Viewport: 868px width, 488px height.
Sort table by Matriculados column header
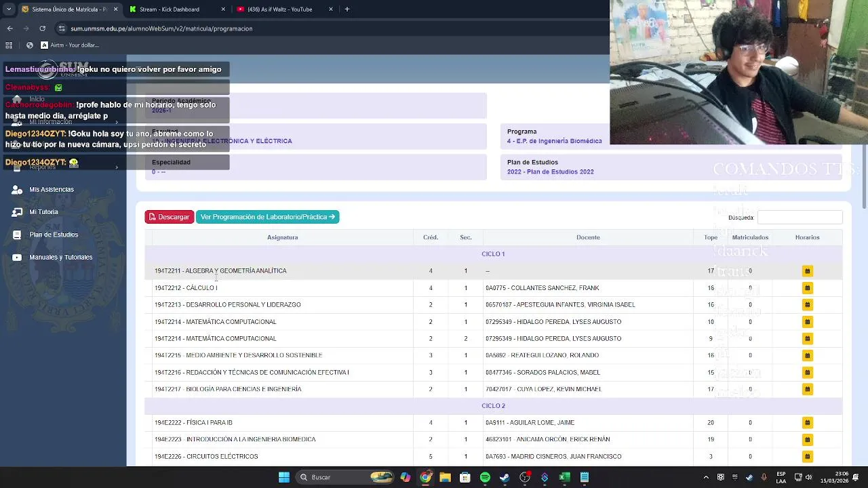[x=750, y=237]
